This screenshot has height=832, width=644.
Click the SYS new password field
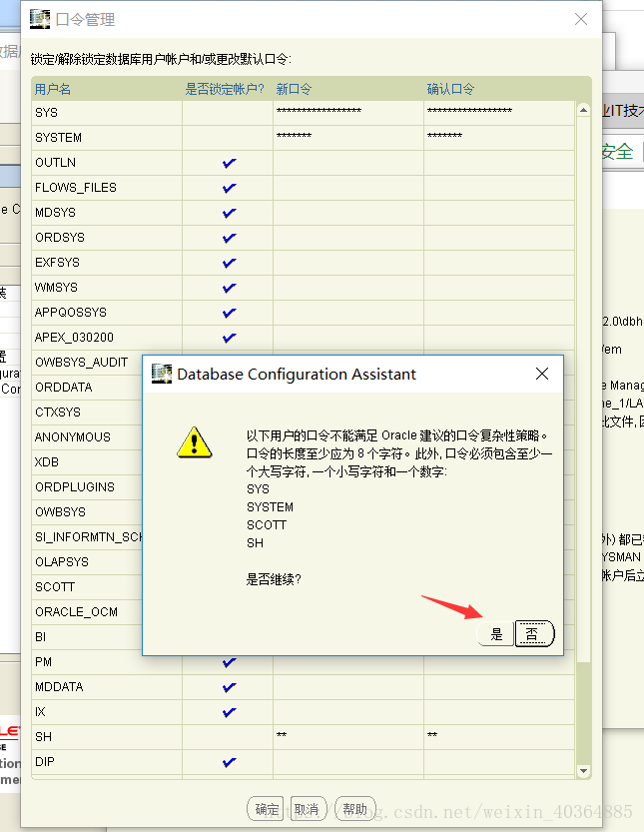[348, 113]
